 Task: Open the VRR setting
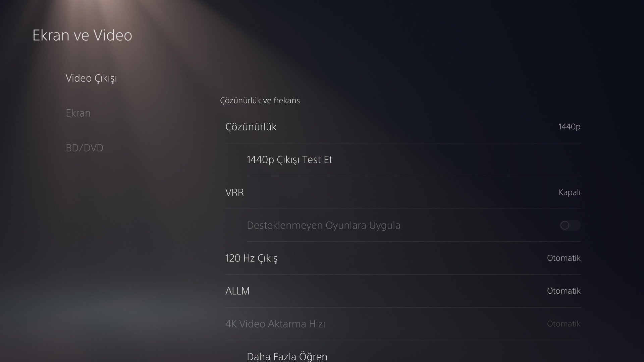coord(403,192)
